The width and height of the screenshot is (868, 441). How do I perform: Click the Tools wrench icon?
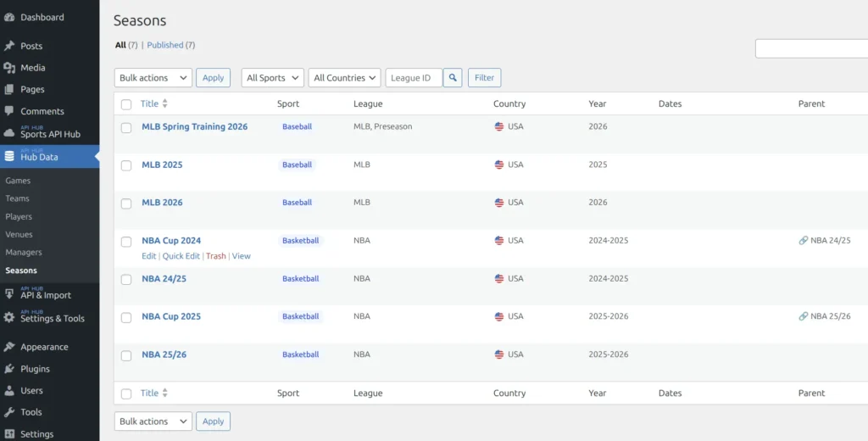click(8, 411)
